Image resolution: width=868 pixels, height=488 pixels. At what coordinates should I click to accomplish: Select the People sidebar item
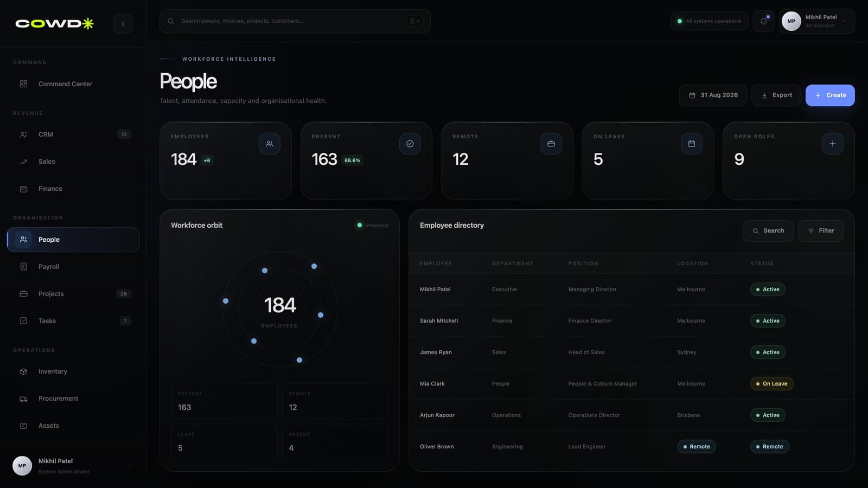[x=73, y=240]
